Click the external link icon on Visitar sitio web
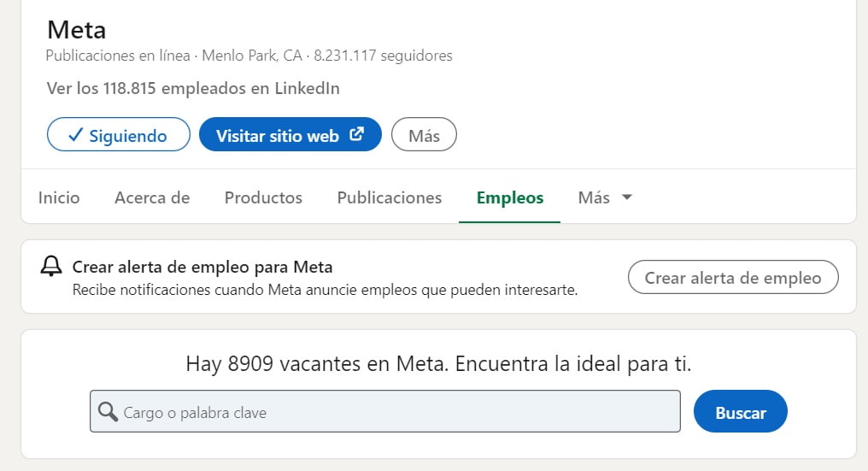Viewport: 868px width, 471px height. pyautogui.click(x=357, y=134)
